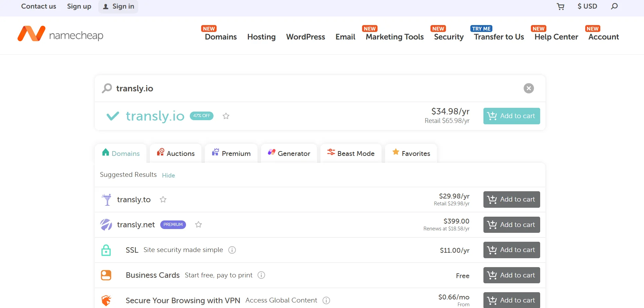The width and height of the screenshot is (644, 308).
Task: Click the Contact us link
Action: click(x=39, y=6)
